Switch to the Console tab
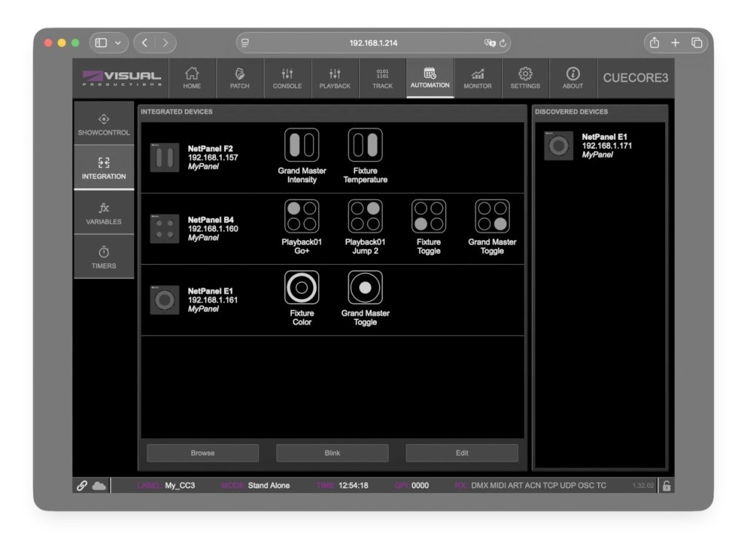The width and height of the screenshot is (747, 560). 287,78
